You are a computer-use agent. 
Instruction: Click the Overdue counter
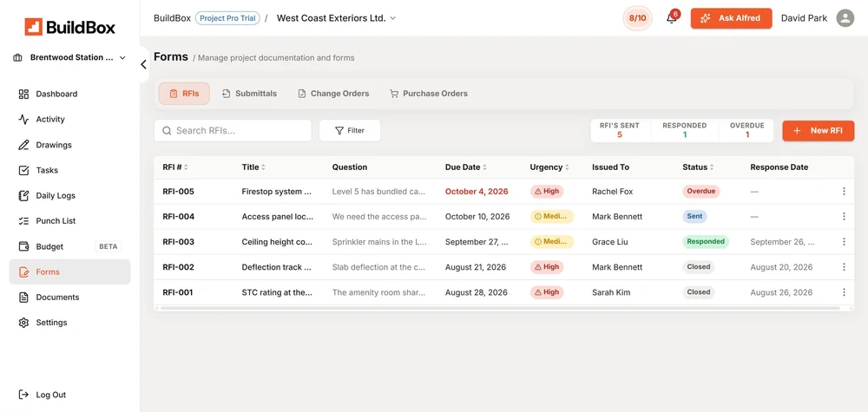pyautogui.click(x=746, y=130)
